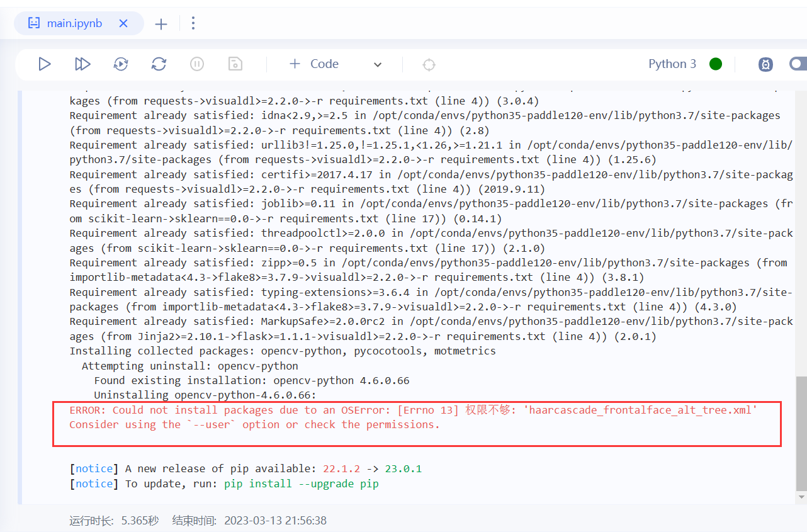Screen dimensions: 807x532
Task: Flip the switch at the top right
Action: (x=798, y=64)
